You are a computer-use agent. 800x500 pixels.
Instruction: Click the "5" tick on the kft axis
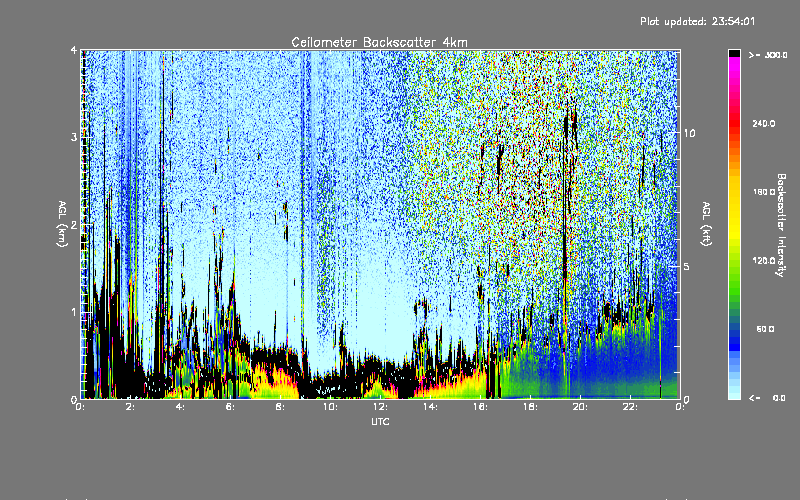tap(687, 267)
